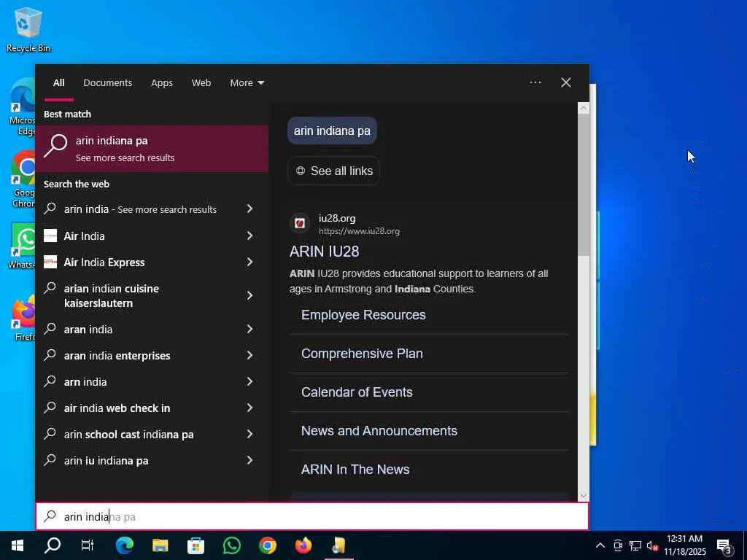The width and height of the screenshot is (747, 560).
Task: Expand the Air India suggestion chevron
Action: (249, 236)
